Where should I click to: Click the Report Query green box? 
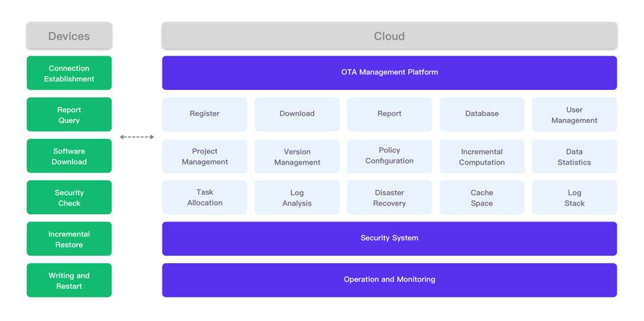click(69, 115)
